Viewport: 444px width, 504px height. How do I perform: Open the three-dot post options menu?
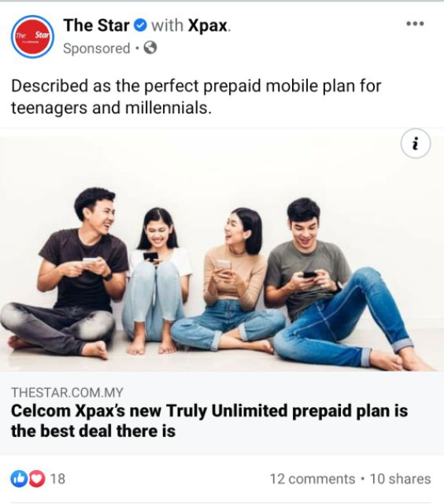[415, 24]
